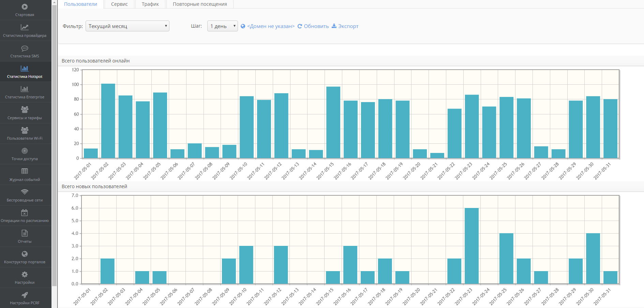The image size is (644, 308).
Task: Switch to the Трафик tab
Action: pyautogui.click(x=150, y=4)
